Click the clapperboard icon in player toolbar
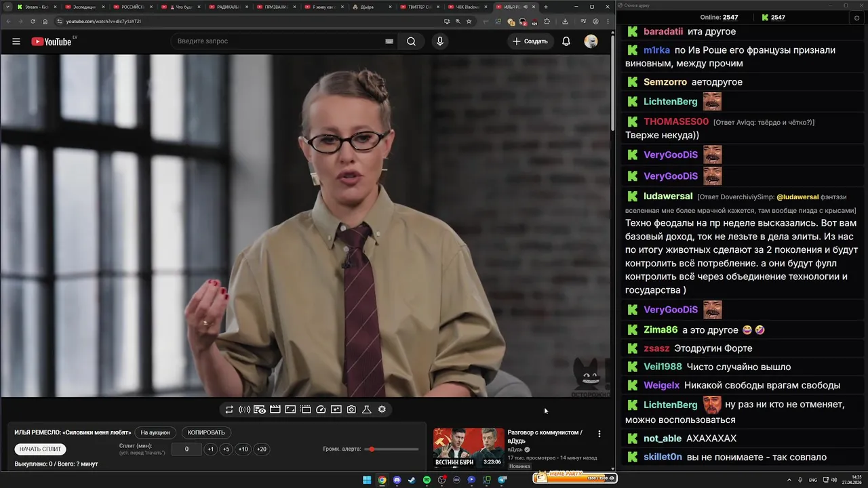The width and height of the screenshot is (868, 488). click(x=275, y=409)
